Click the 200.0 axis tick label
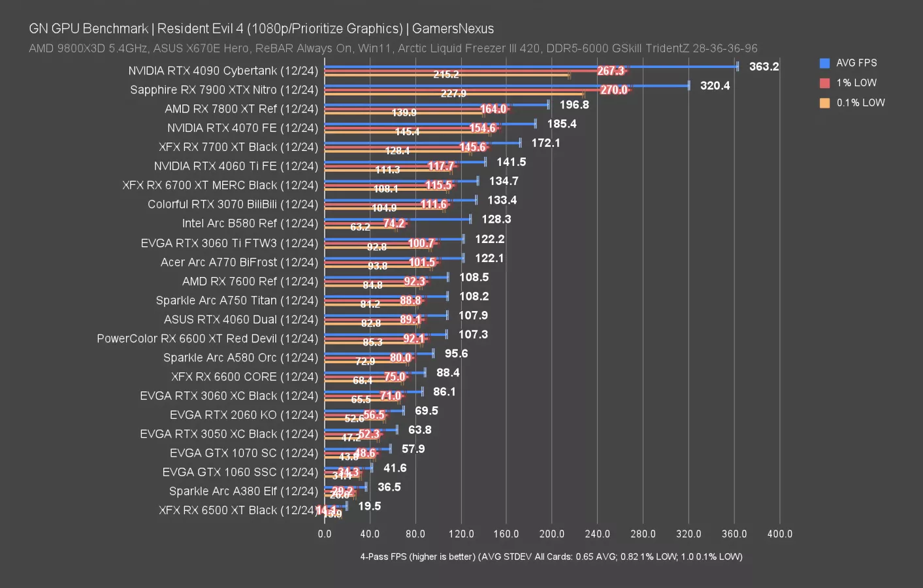 click(553, 534)
